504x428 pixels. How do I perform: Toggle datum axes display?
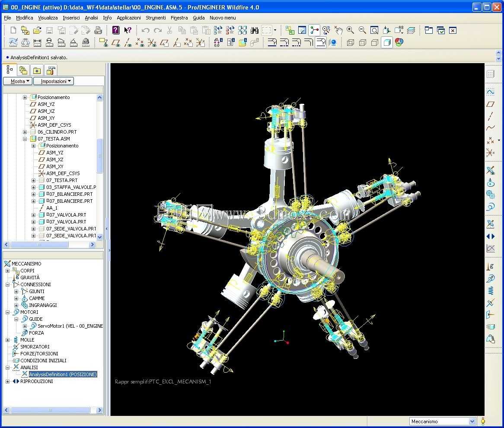point(128,42)
